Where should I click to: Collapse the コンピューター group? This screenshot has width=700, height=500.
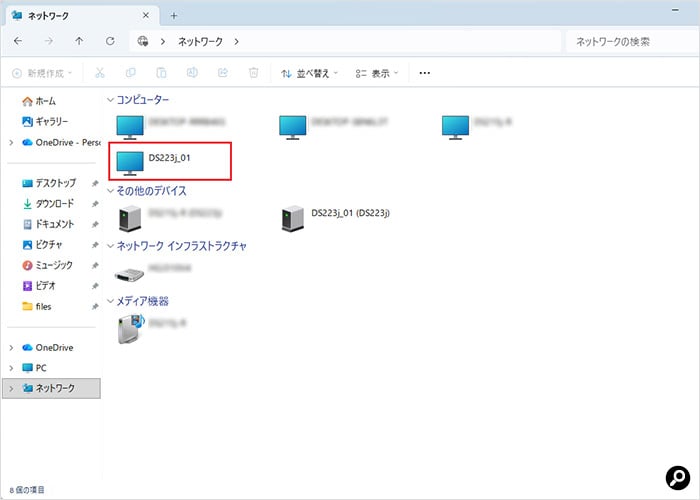(x=111, y=100)
